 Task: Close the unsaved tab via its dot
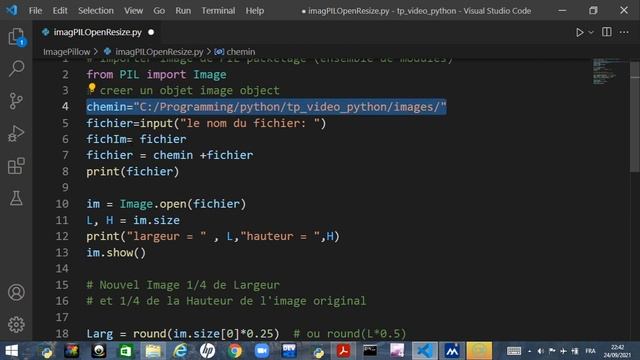point(151,32)
